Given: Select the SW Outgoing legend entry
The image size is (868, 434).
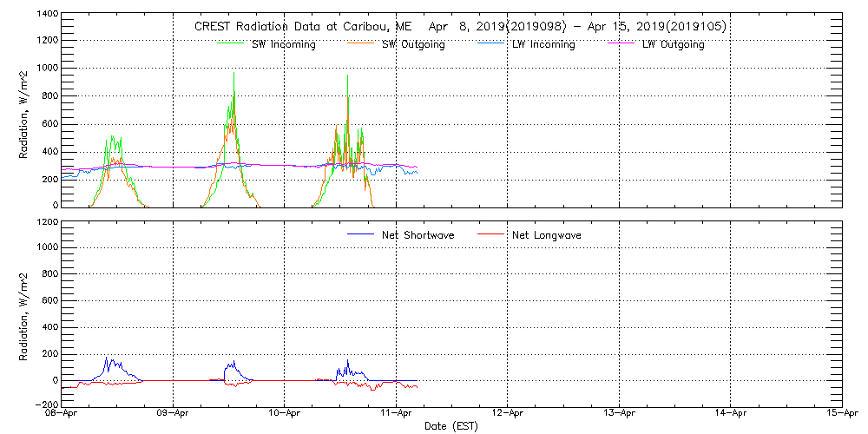Looking at the screenshot, I should click(413, 44).
